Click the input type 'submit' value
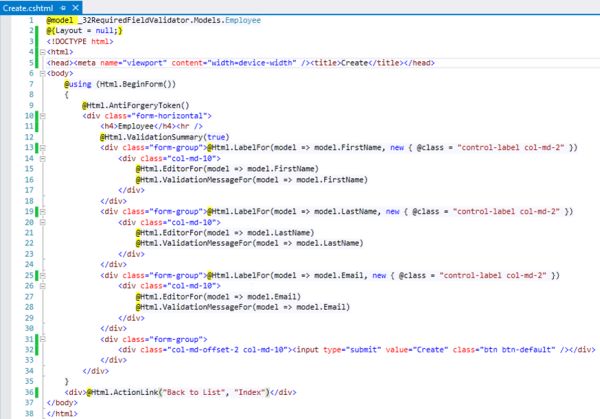 click(363, 350)
